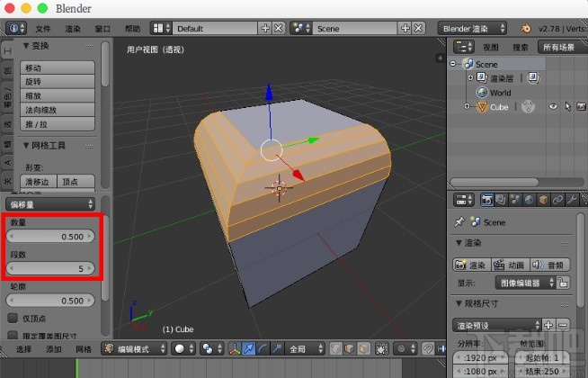588x378 pixels.
Task: Open the 偏移量 amount type dropdown
Action: (50, 204)
